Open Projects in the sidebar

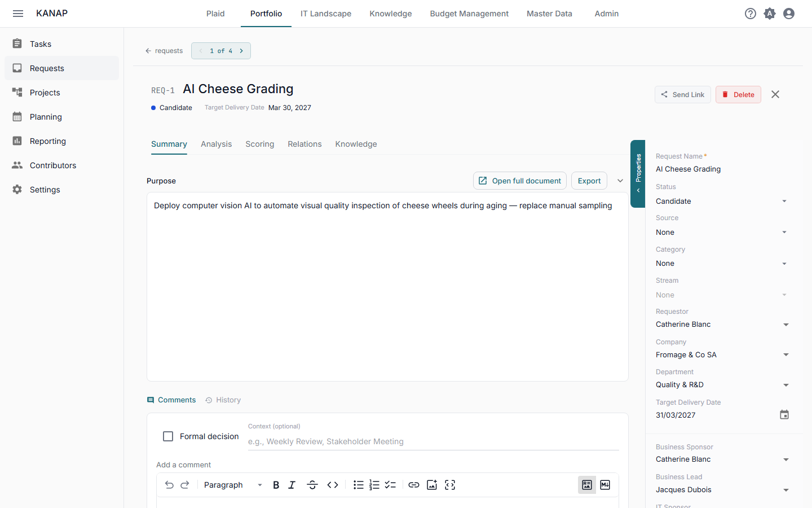pos(61,93)
